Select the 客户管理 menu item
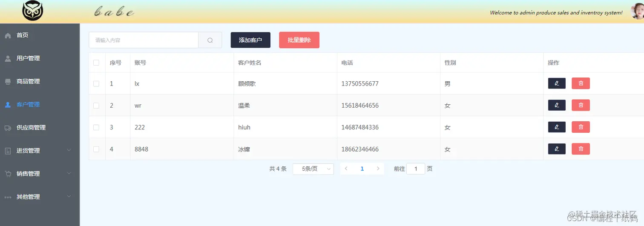 click(40, 105)
